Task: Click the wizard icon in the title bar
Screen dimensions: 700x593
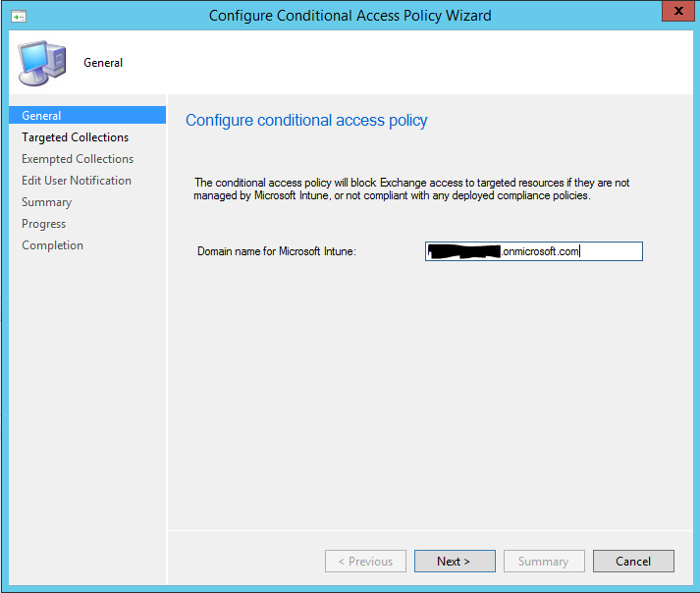Action: click(19, 17)
